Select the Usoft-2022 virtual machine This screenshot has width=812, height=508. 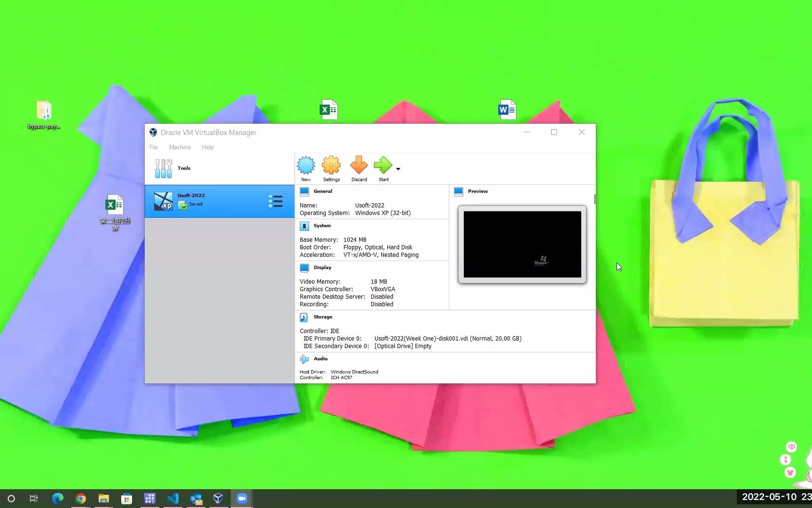pos(219,201)
